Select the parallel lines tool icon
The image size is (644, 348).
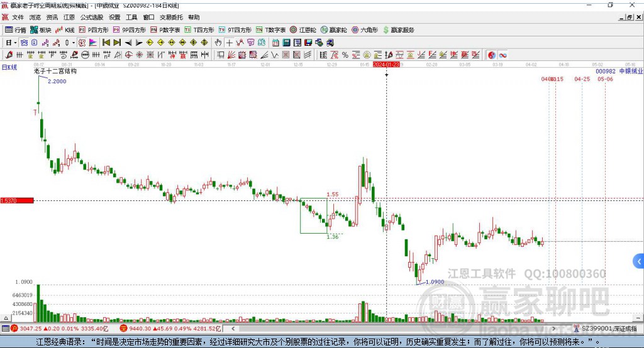coord(308,55)
